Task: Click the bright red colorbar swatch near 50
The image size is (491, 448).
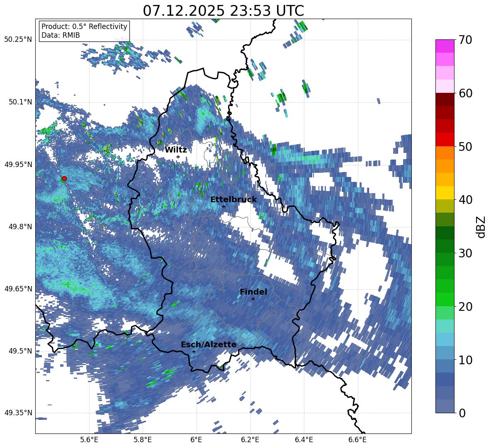Action: click(445, 140)
